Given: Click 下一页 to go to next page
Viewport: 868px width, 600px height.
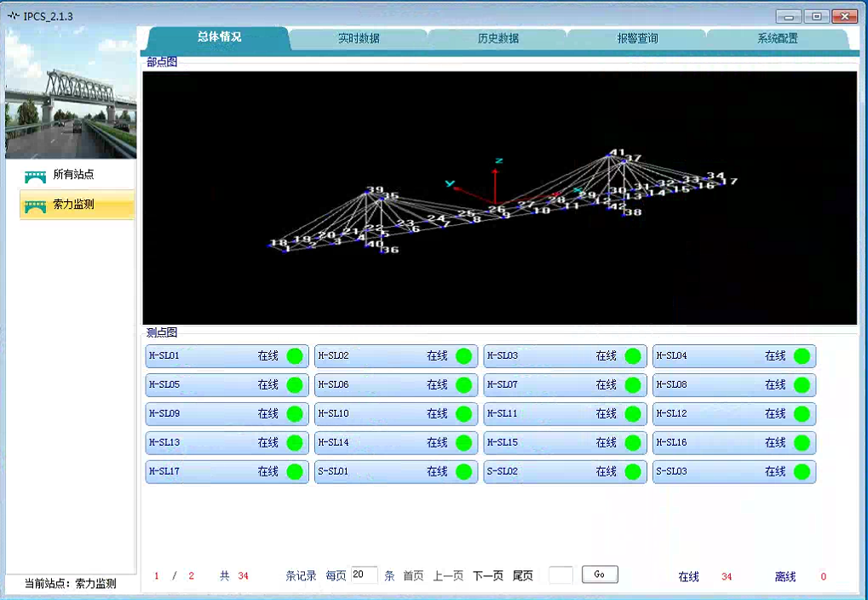Looking at the screenshot, I should (488, 576).
